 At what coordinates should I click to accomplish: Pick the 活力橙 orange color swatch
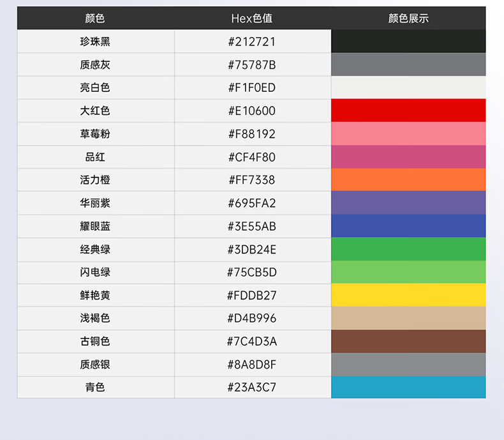[x=408, y=179]
